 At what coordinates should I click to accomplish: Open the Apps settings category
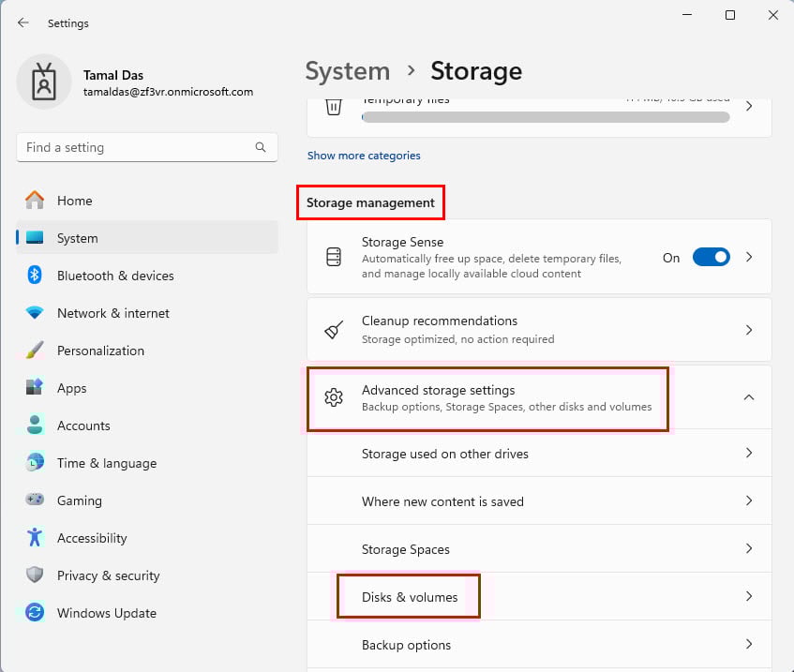click(71, 388)
